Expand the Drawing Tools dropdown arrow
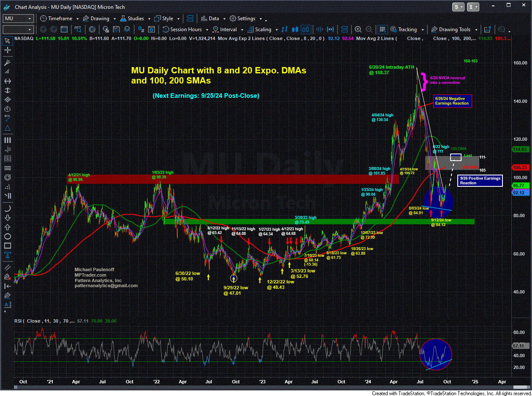The image size is (532, 396). [x=476, y=30]
